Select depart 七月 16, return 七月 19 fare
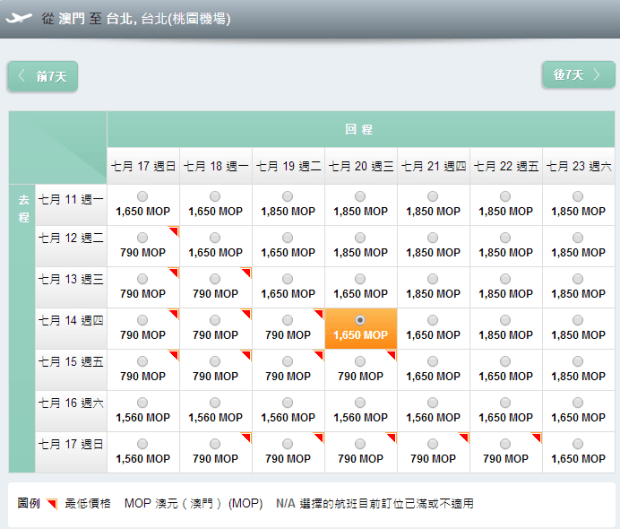Screen dimensions: 620x529 [287, 403]
